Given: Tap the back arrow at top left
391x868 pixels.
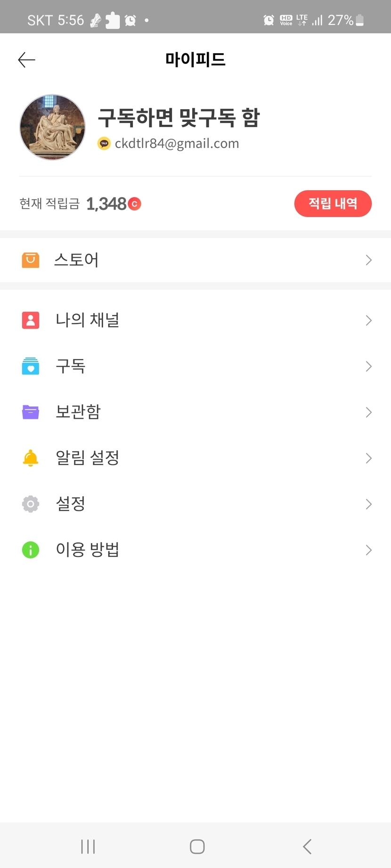Looking at the screenshot, I should point(26,60).
